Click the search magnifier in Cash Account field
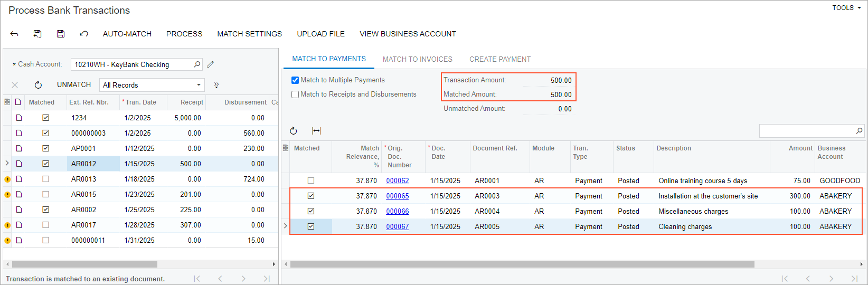The width and height of the screenshot is (868, 285). click(x=197, y=64)
